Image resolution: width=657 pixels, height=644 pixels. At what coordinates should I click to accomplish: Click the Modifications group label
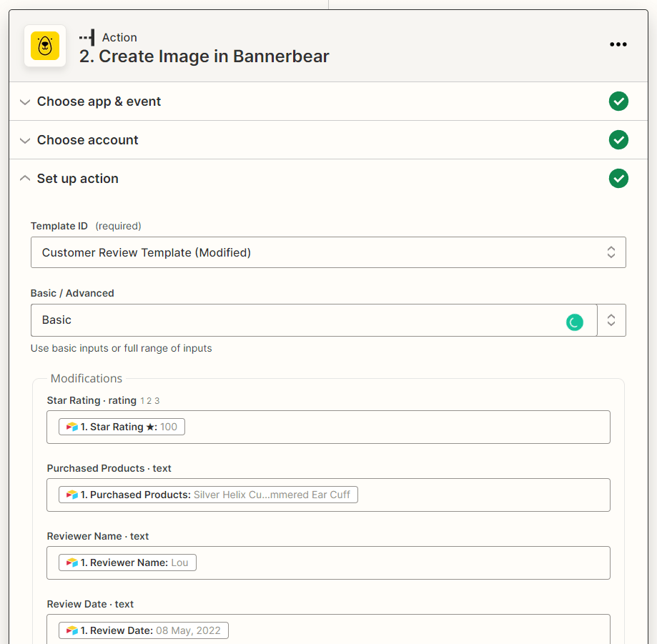(x=87, y=378)
